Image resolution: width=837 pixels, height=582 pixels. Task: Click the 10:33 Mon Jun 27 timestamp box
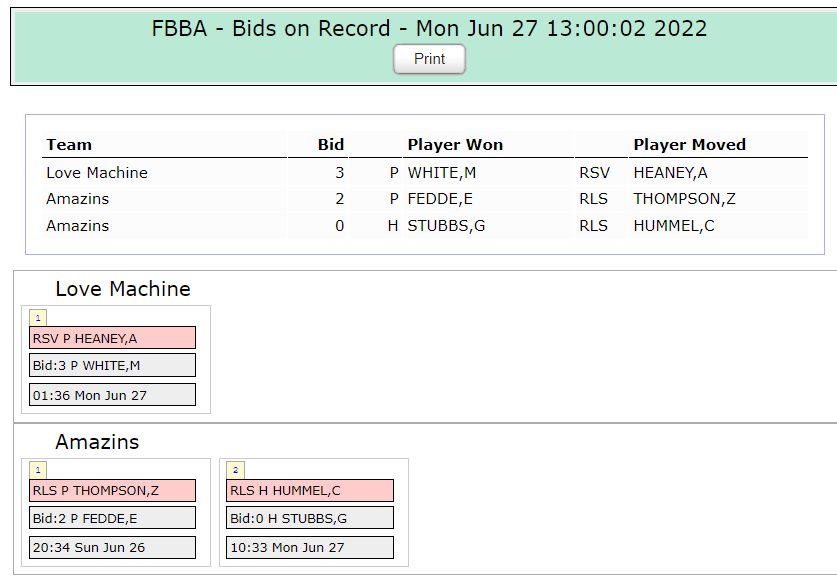click(309, 548)
